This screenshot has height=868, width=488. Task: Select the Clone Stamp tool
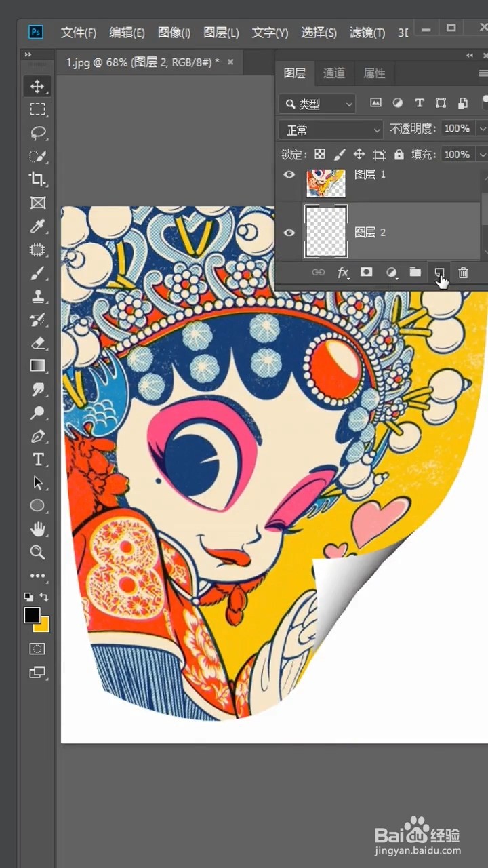pos(37,296)
